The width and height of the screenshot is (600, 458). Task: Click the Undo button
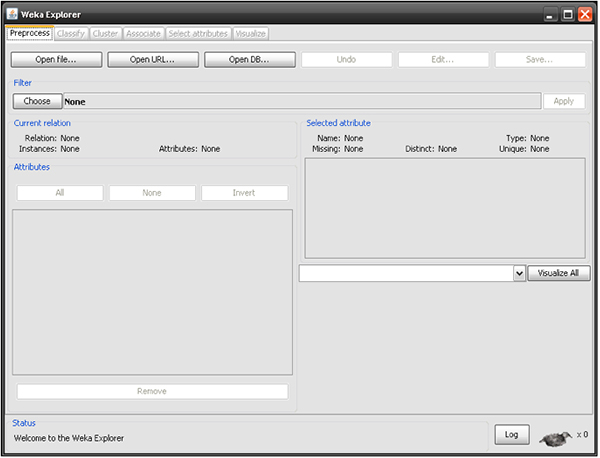347,60
